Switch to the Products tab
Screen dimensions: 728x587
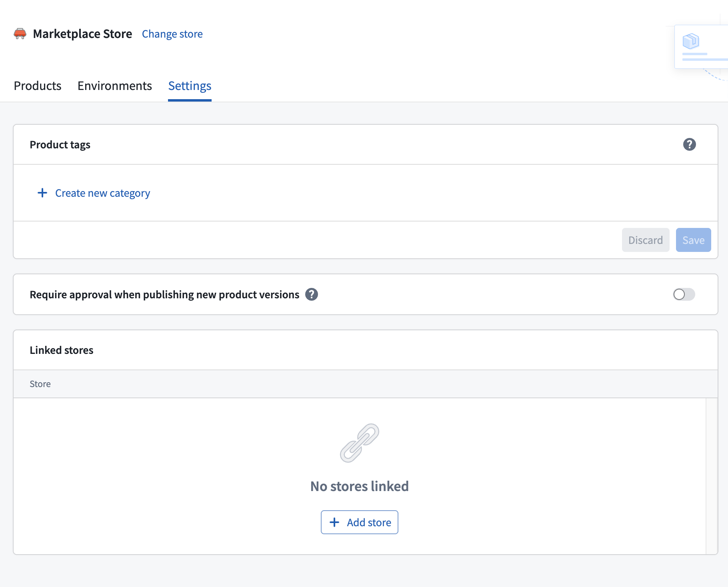point(37,86)
